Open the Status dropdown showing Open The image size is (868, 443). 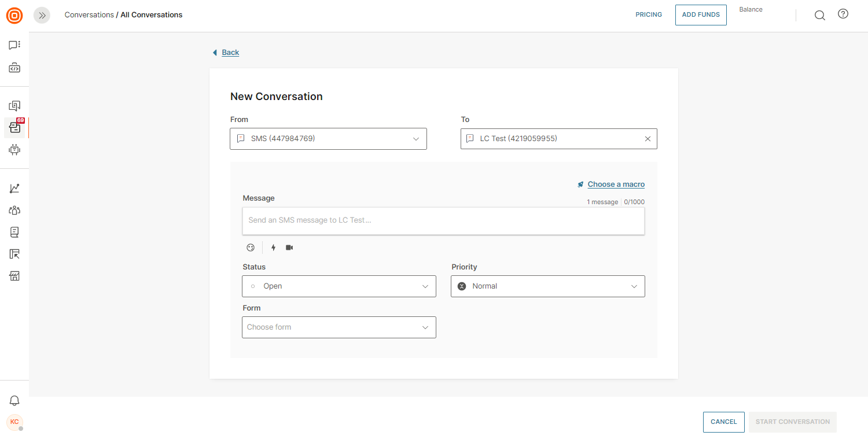tap(339, 286)
